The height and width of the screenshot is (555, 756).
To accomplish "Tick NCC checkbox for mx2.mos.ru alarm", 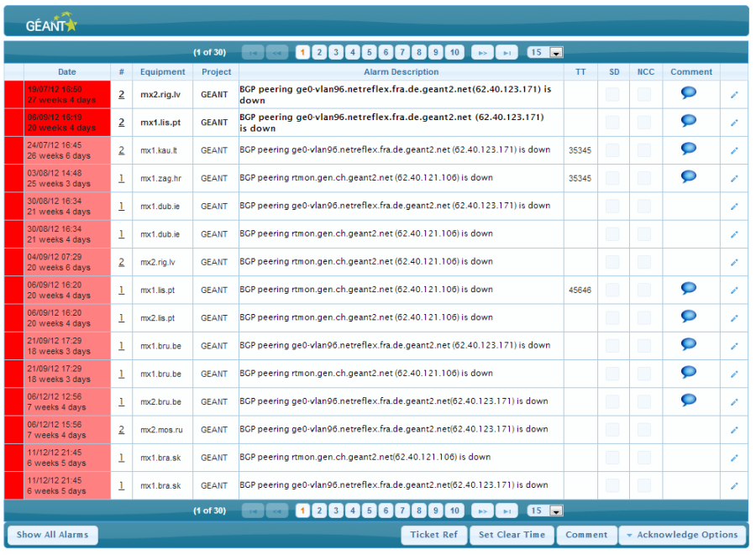I will pyautogui.click(x=644, y=430).
